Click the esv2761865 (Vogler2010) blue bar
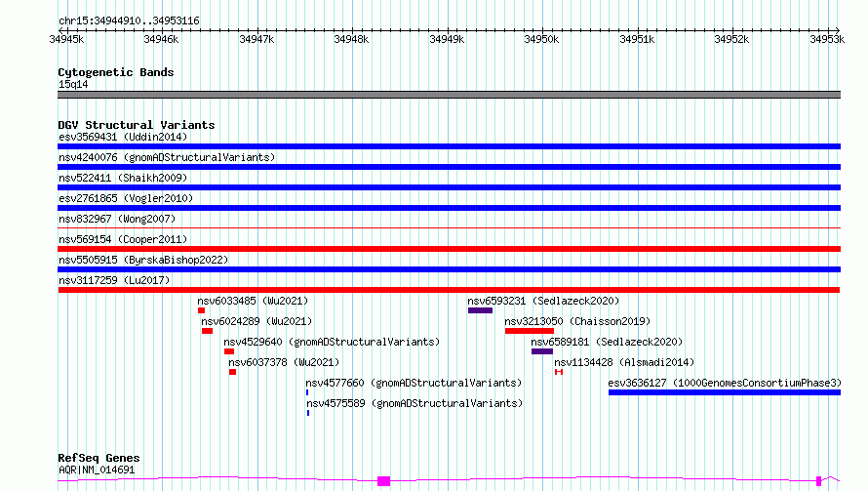Image resolution: width=868 pixels, height=491 pixels. click(449, 208)
